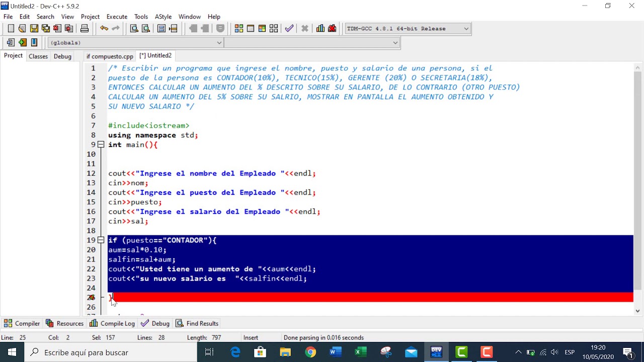Open the Compile Log bottom tab

(112, 323)
